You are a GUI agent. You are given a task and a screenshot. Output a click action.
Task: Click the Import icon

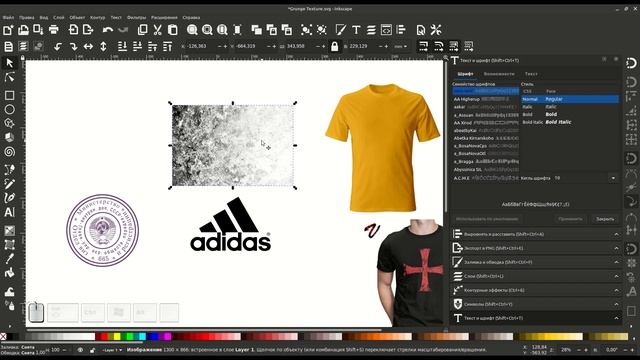point(73,30)
